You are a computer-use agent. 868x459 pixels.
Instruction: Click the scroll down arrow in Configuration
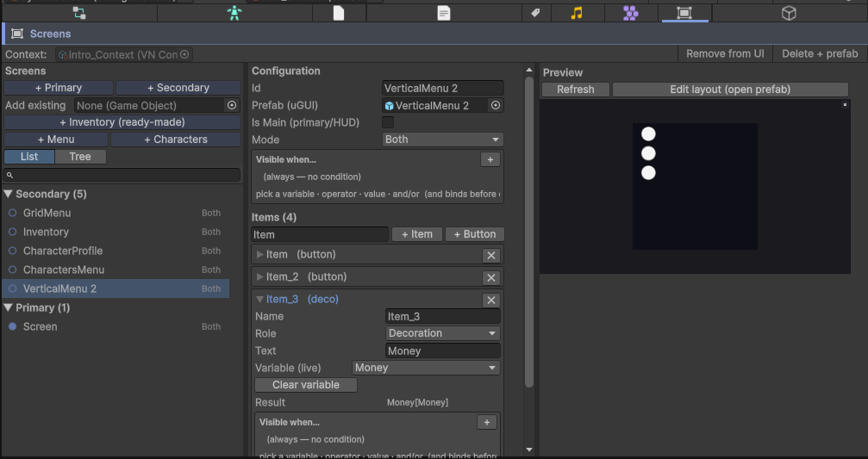tap(529, 450)
